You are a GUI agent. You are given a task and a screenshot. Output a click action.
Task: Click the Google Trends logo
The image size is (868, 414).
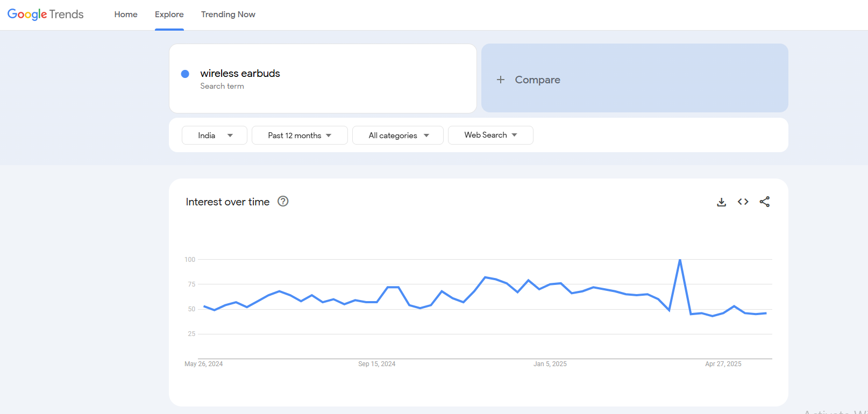(x=46, y=15)
